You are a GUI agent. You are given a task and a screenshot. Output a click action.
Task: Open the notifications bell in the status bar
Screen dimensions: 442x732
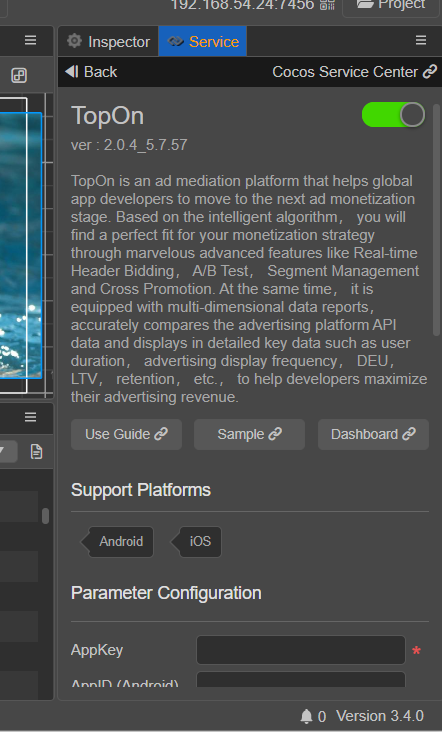click(306, 716)
